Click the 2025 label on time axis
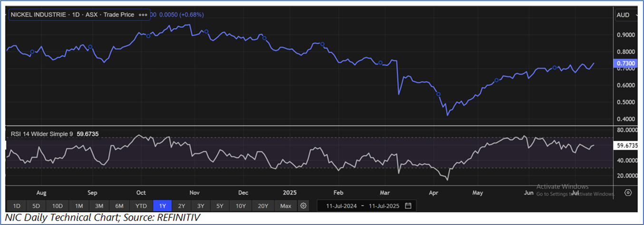 (290, 193)
